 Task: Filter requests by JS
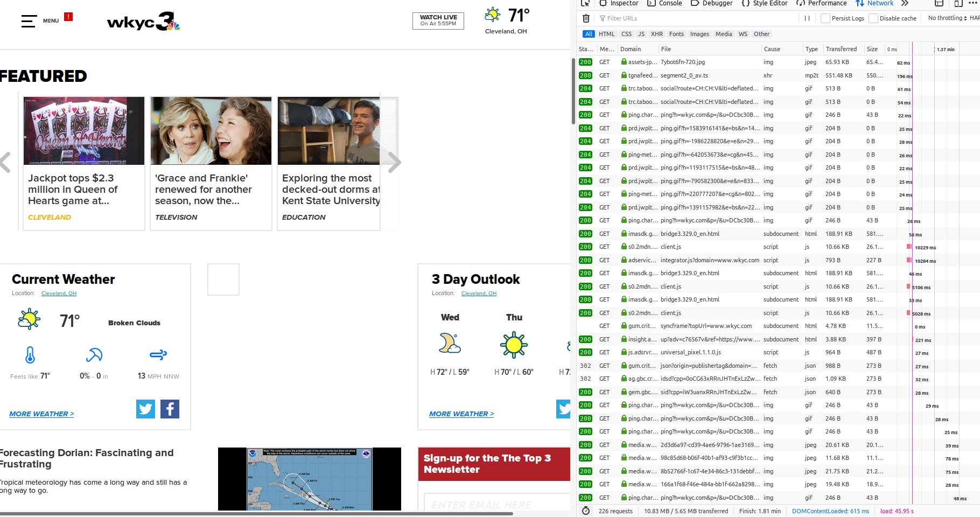coord(641,34)
